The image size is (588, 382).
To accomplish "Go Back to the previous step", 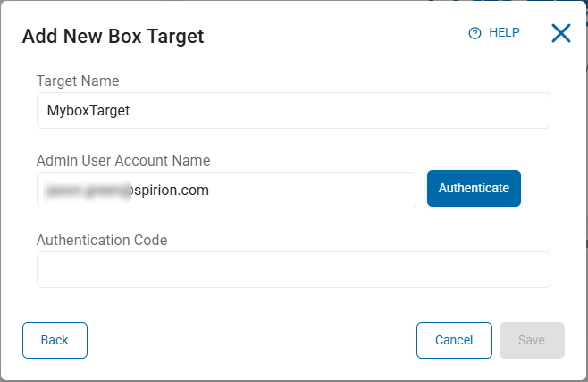I will [x=55, y=340].
